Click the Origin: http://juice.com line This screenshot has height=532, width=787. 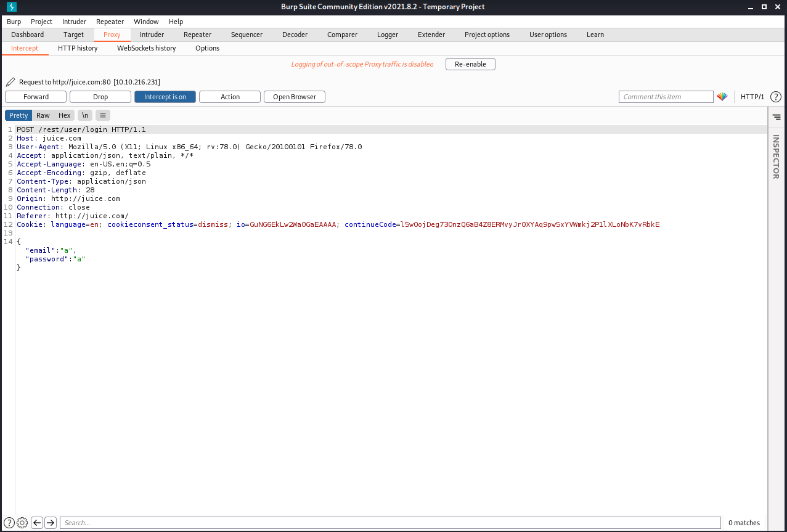(68, 198)
